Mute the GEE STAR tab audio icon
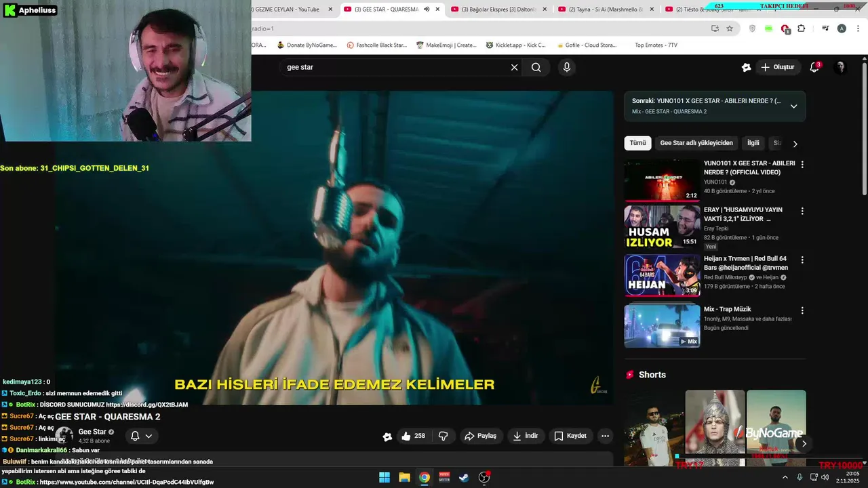This screenshot has height=488, width=868. pyautogui.click(x=427, y=9)
